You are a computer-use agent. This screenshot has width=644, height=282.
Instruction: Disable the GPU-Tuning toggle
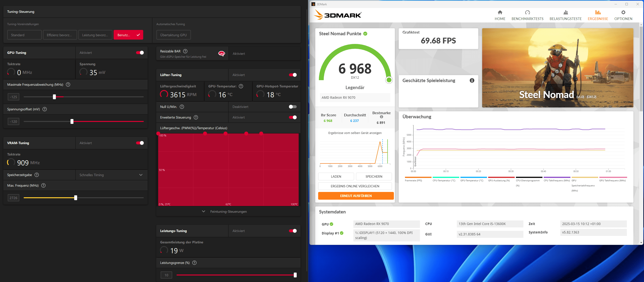click(140, 53)
